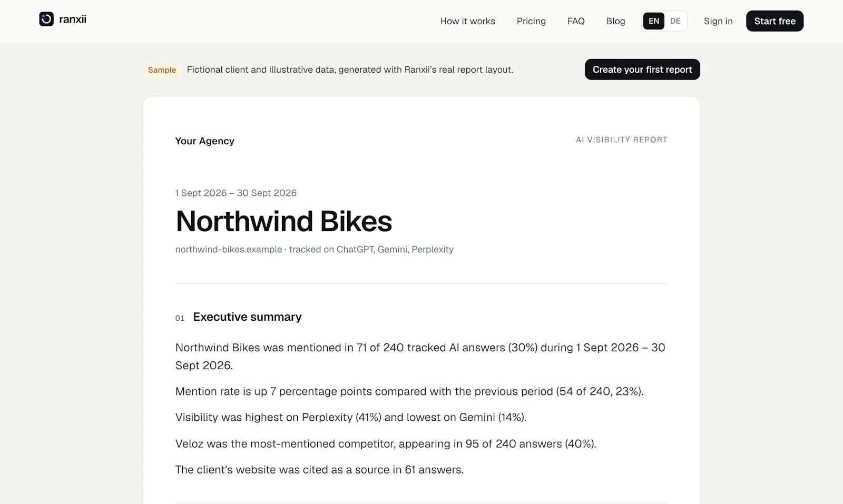The height and width of the screenshot is (504, 843).
Task: Click the report date range text
Action: pos(236,193)
